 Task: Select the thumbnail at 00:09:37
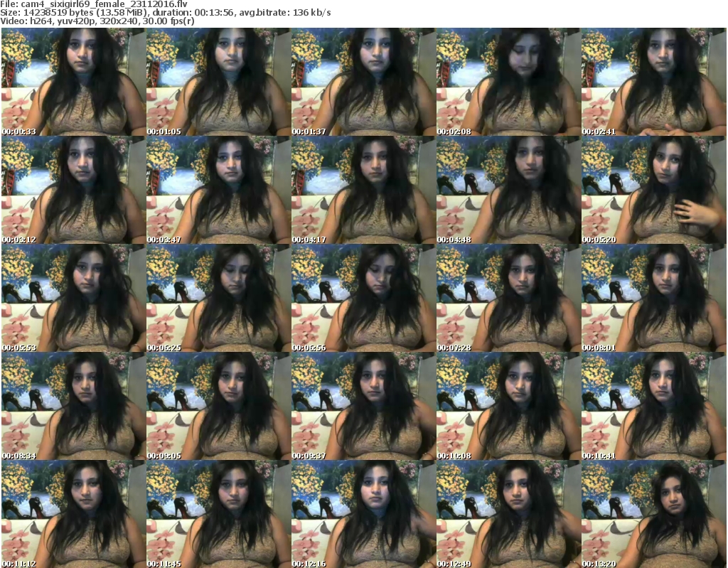(363, 407)
